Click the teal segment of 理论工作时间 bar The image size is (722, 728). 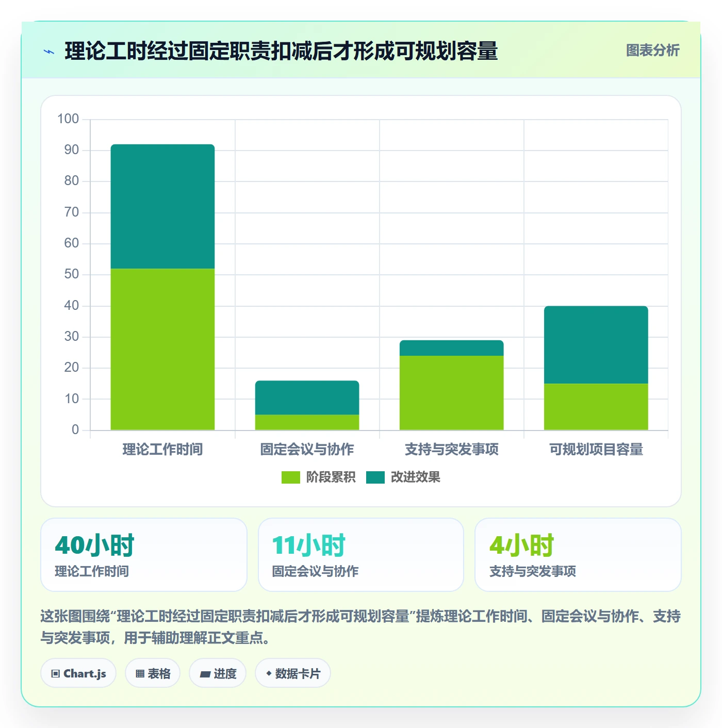point(162,206)
